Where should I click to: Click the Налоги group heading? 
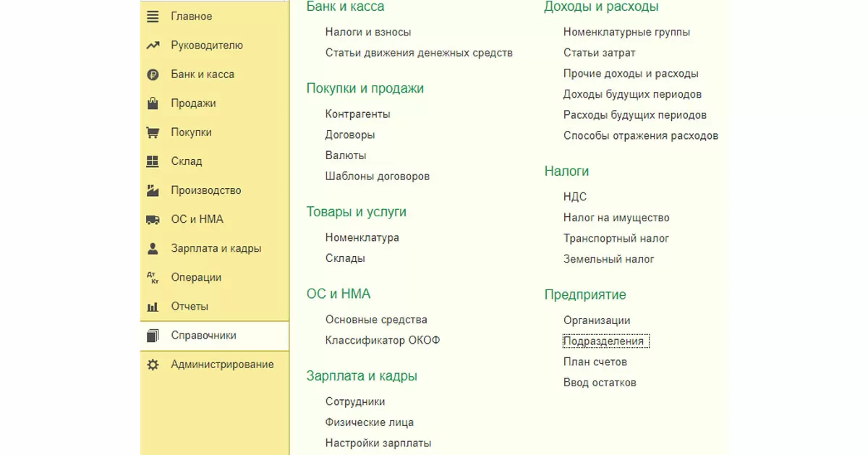pyautogui.click(x=567, y=171)
